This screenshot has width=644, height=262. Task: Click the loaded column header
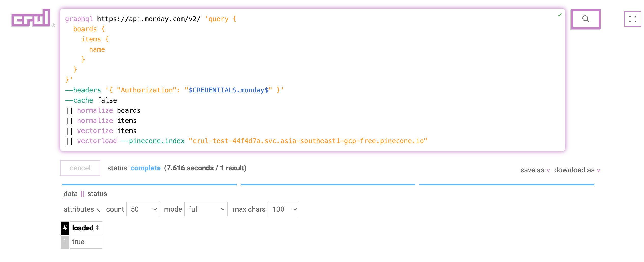86,228
